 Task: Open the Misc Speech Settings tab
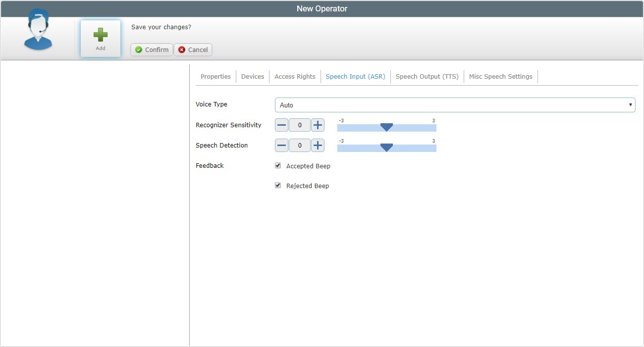[500, 77]
